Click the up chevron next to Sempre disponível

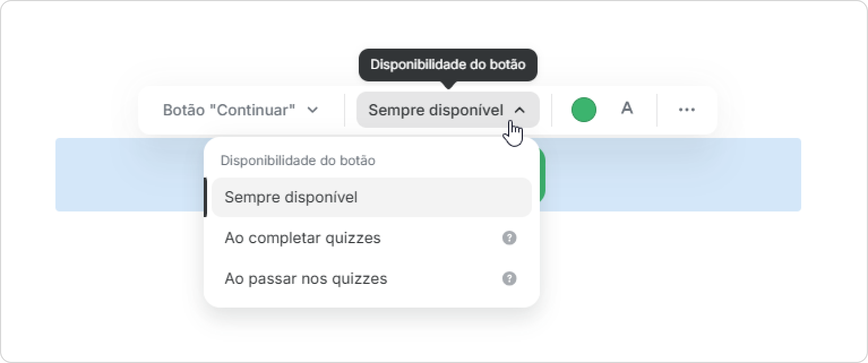(x=519, y=110)
